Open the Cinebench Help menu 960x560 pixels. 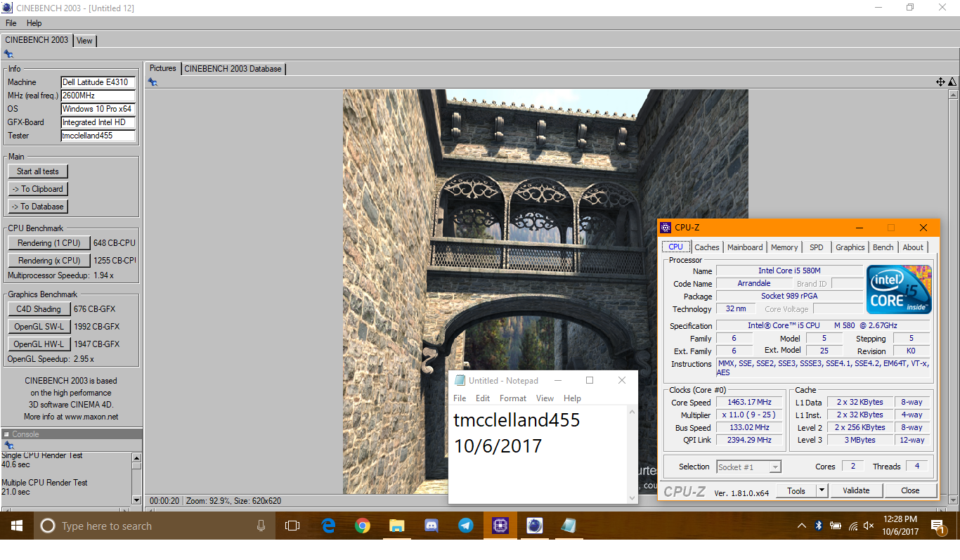(x=34, y=23)
